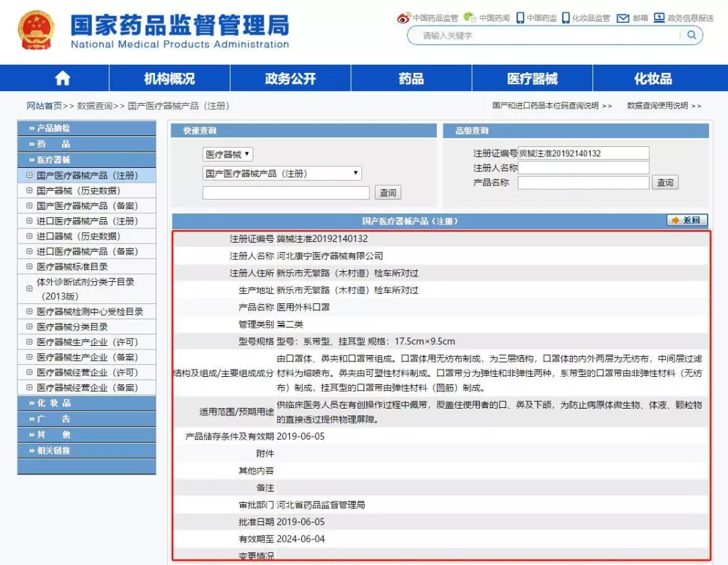Expand 相关链接 sidebar section
This screenshot has height=565, width=728.
tap(86, 450)
